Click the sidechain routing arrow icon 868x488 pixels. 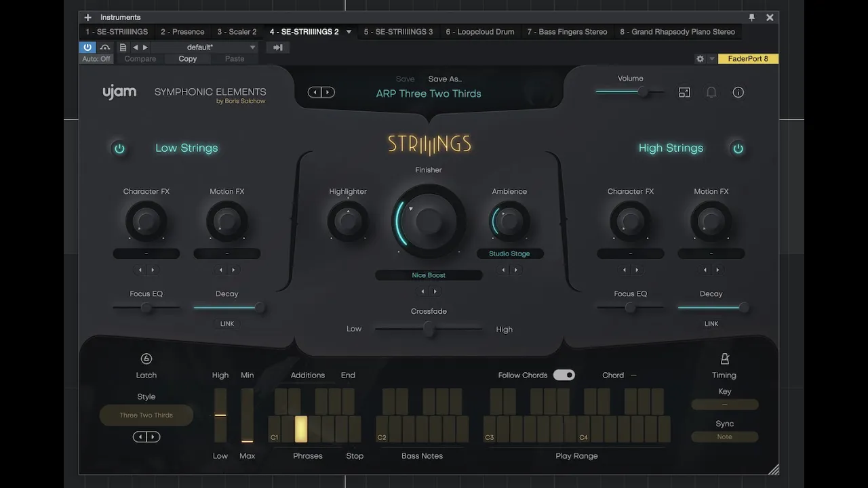[278, 47]
